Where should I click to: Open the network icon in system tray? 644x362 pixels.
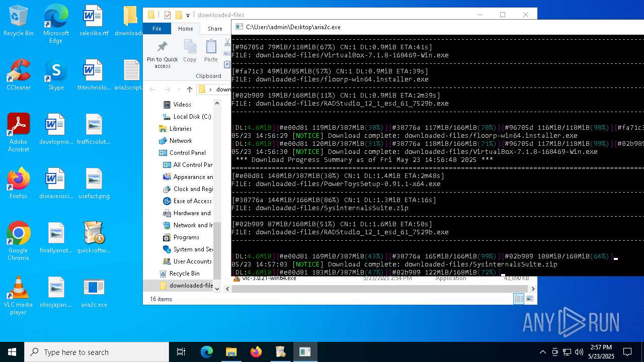pyautogui.click(x=567, y=352)
